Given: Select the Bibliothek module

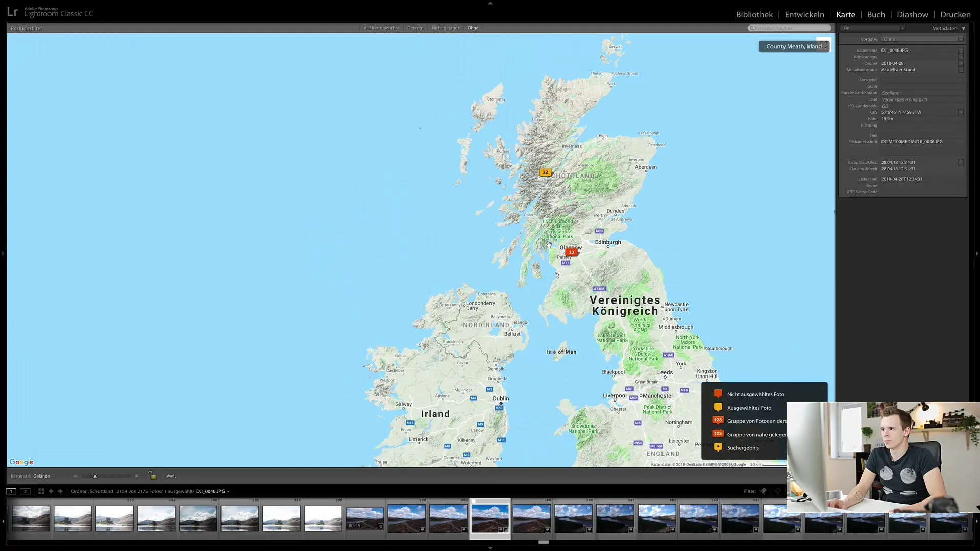Looking at the screenshot, I should 754,14.
